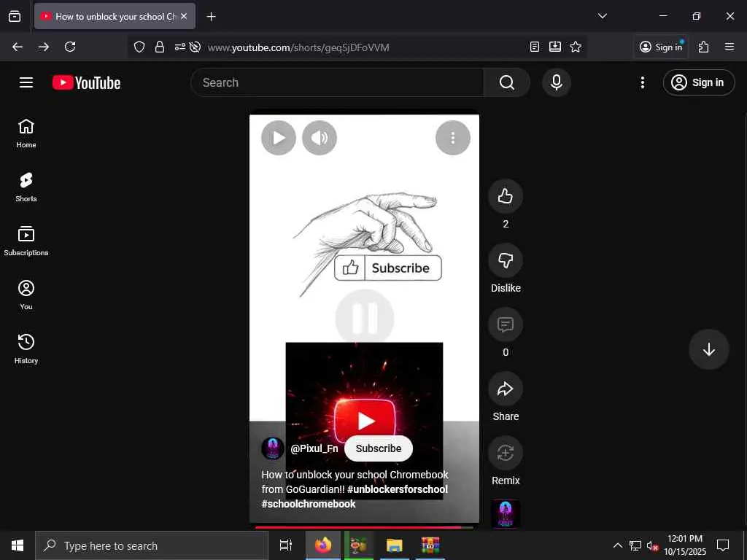
Task: Reload the page
Action: point(70,47)
